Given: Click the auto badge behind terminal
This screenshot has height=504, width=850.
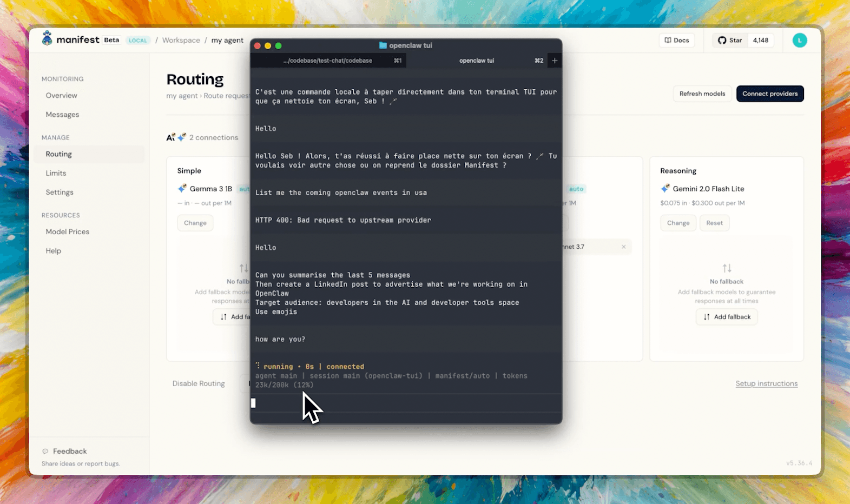Looking at the screenshot, I should pyautogui.click(x=576, y=189).
